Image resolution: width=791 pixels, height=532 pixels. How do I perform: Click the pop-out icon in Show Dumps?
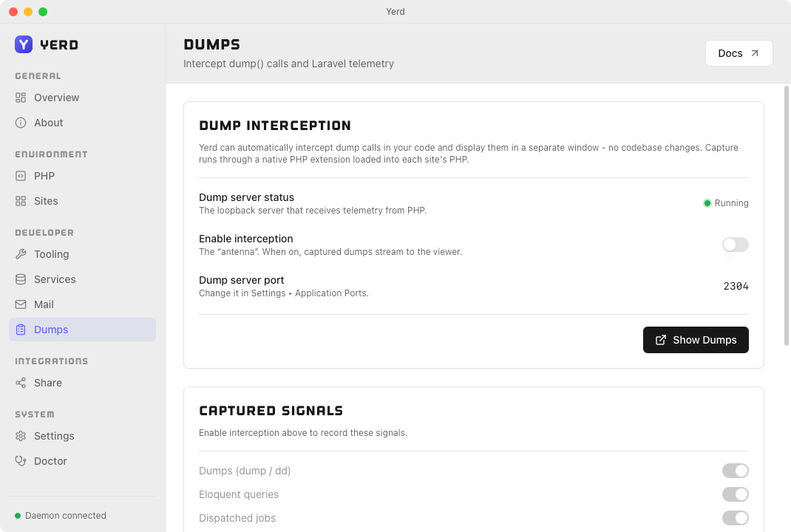[661, 340]
